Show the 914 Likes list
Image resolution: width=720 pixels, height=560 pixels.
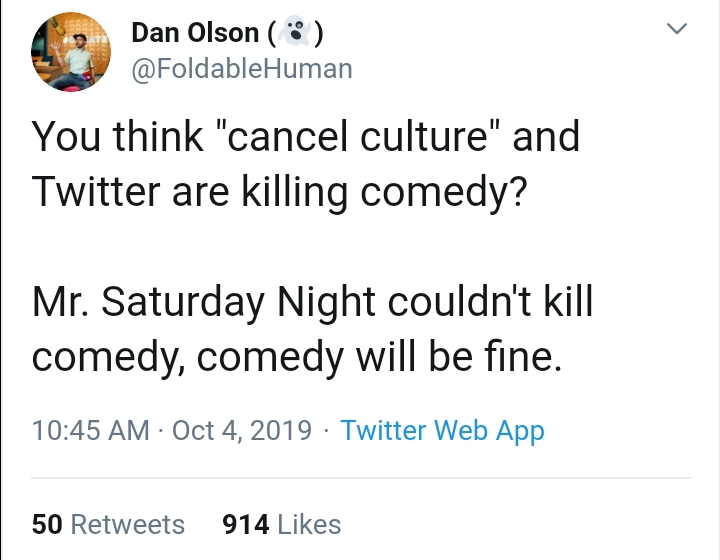[x=281, y=525]
